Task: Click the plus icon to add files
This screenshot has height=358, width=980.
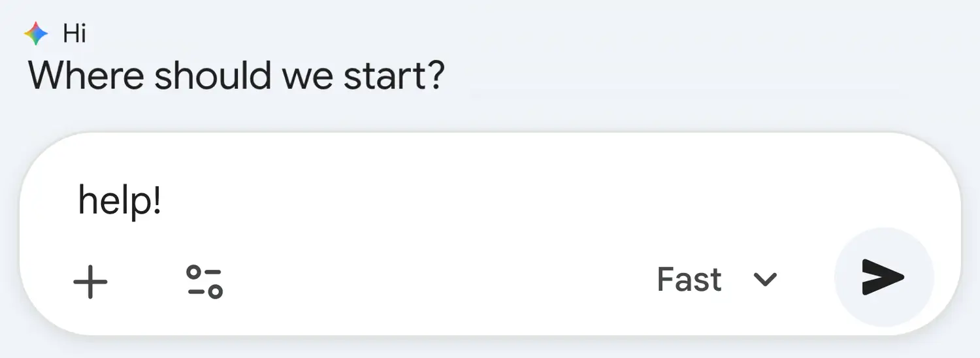Action: point(90,282)
